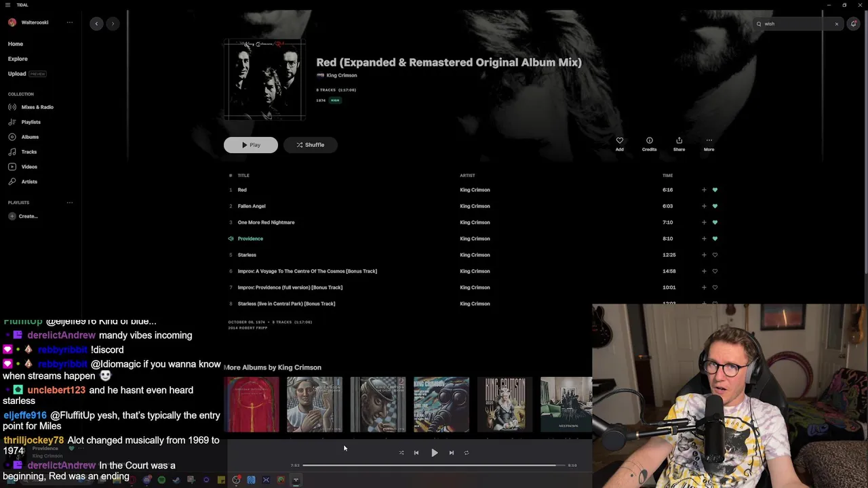Toggle shuffle in the player bar
The height and width of the screenshot is (488, 868).
click(x=401, y=453)
